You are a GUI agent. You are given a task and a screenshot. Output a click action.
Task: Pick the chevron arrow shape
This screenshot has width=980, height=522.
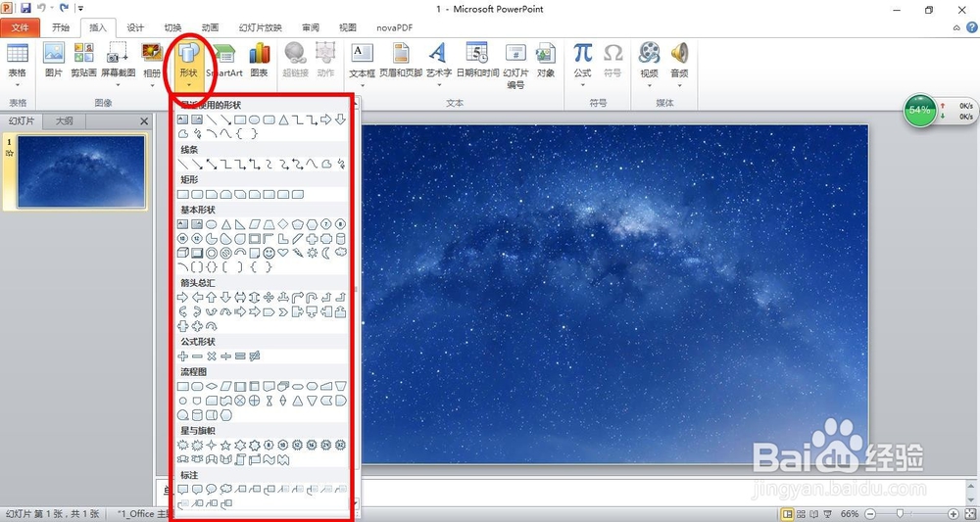(x=283, y=312)
